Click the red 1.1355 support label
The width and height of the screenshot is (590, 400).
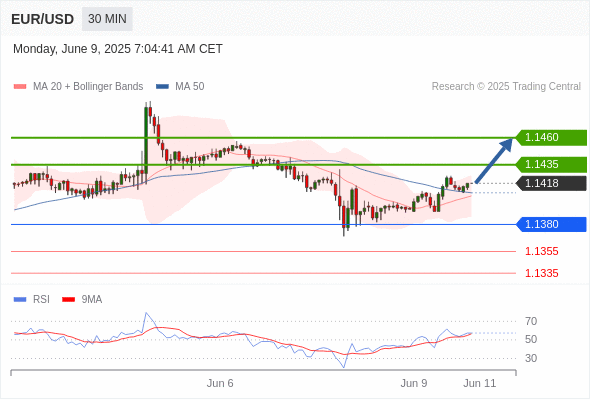[541, 251]
